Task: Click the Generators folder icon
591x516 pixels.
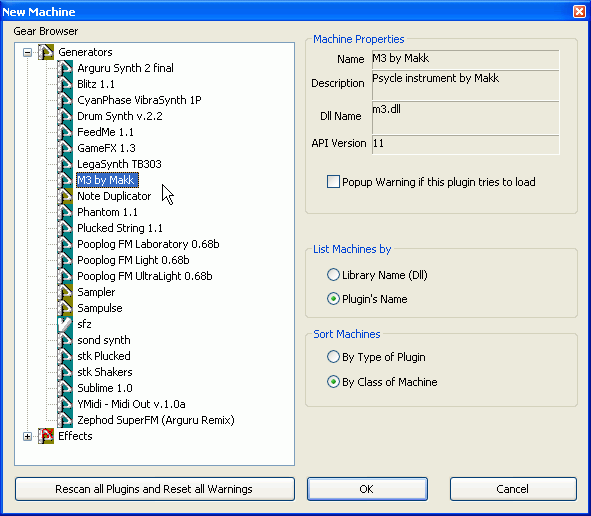Action: (x=46, y=52)
